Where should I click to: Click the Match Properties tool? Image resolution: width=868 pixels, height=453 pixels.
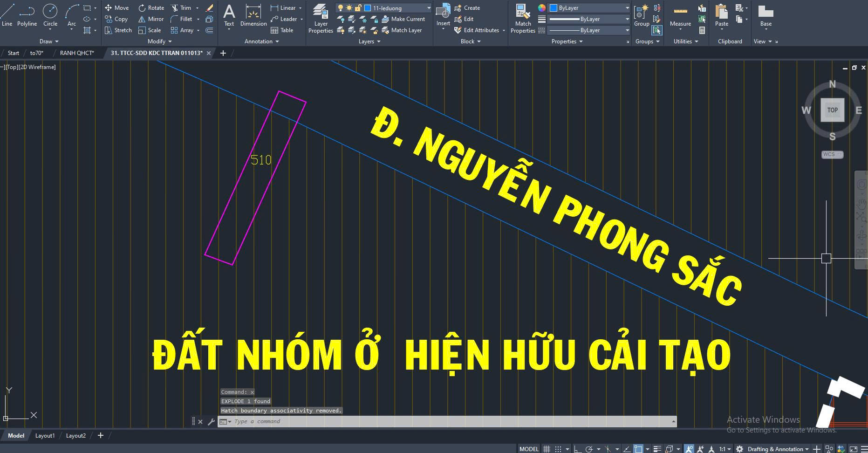pos(523,19)
